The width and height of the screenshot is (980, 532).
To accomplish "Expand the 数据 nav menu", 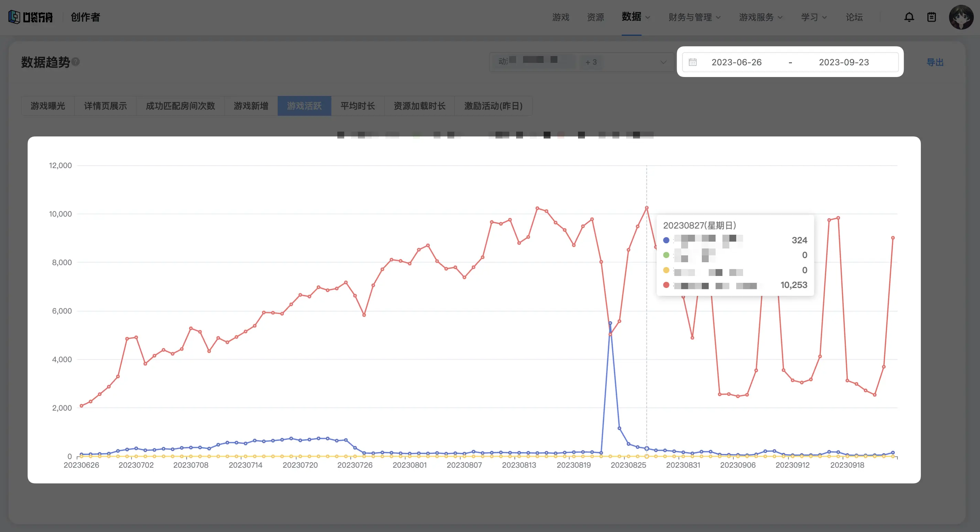I will pos(636,17).
